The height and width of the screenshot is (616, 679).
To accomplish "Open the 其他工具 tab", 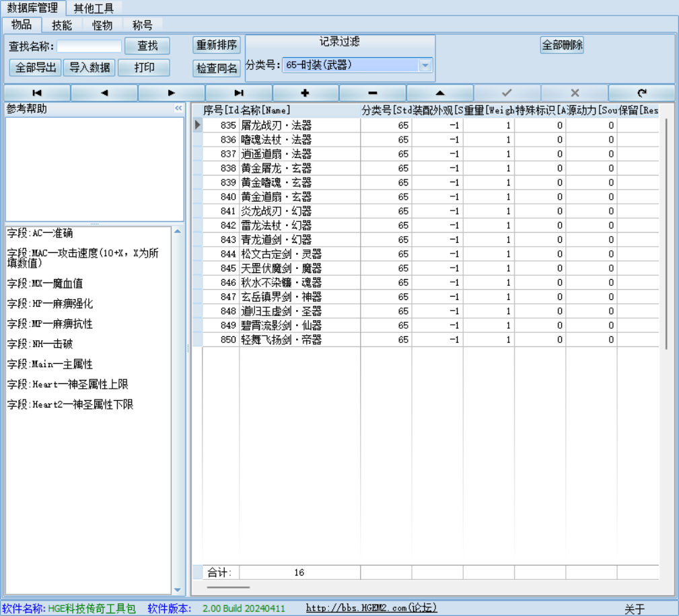I will (x=94, y=8).
